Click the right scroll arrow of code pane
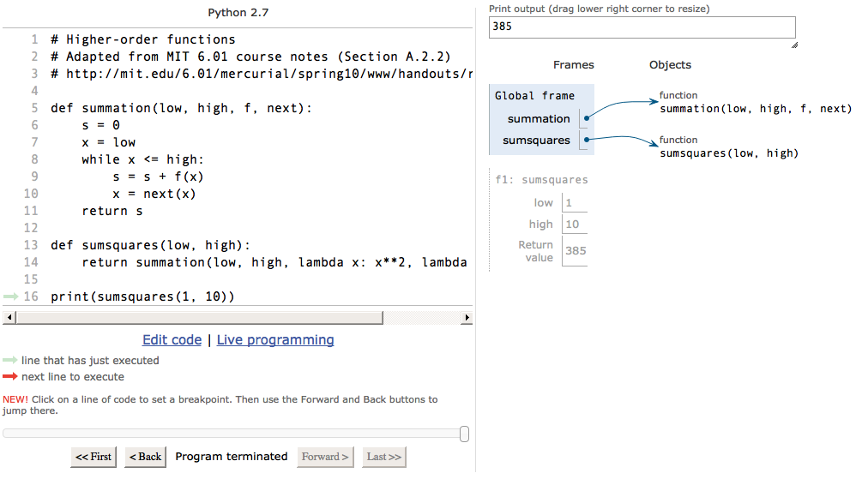 (x=467, y=317)
